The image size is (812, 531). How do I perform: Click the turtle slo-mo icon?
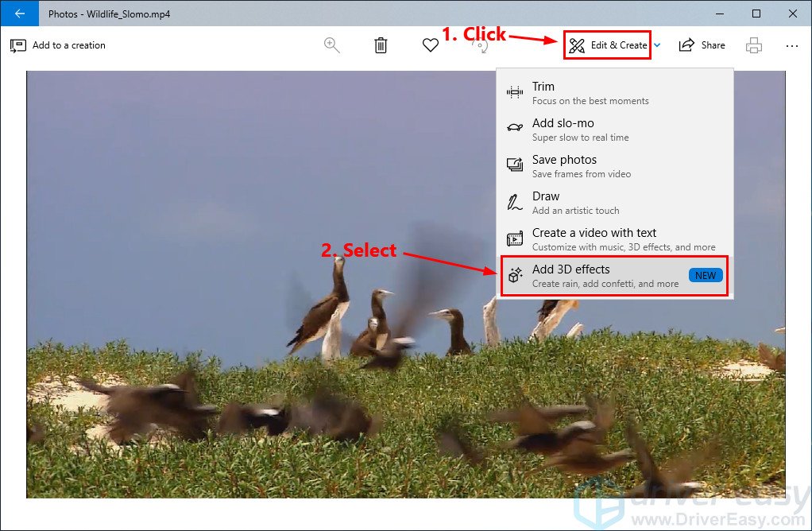coord(514,127)
